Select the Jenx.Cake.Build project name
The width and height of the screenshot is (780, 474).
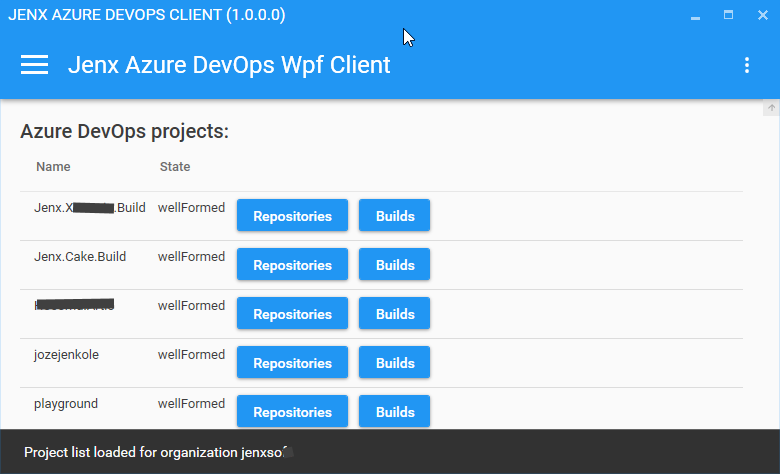(80, 257)
